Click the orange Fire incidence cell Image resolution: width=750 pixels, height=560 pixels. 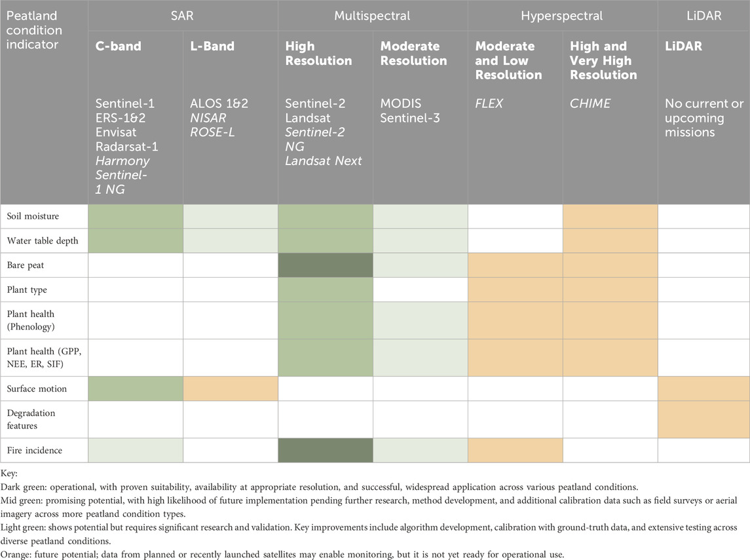pyautogui.click(x=515, y=451)
